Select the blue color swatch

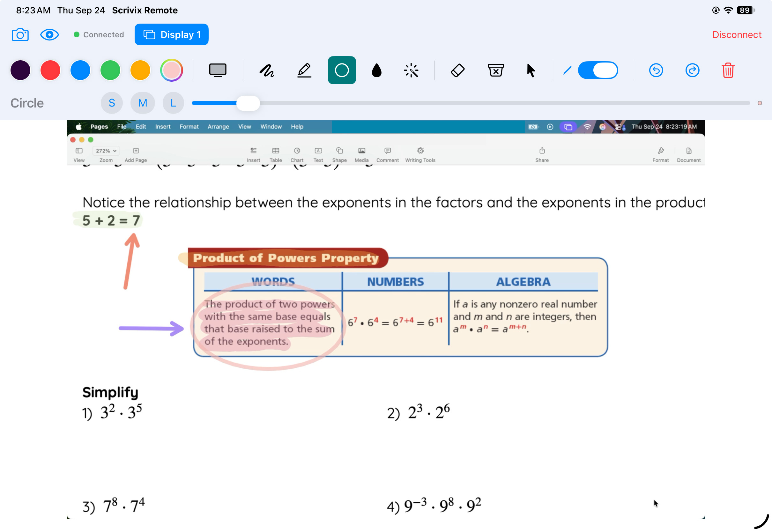click(x=80, y=70)
